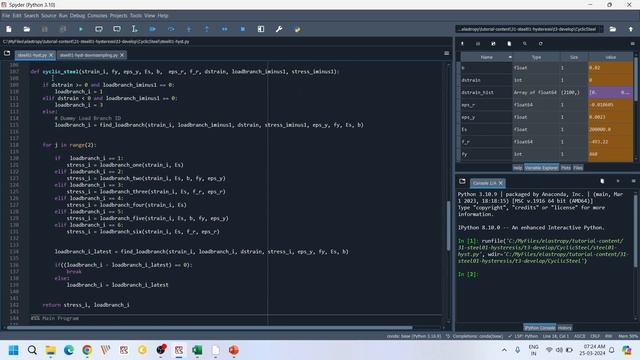Remove all variables in Variable Explorer
The width and height of the screenshot is (640, 360).
tap(509, 44)
